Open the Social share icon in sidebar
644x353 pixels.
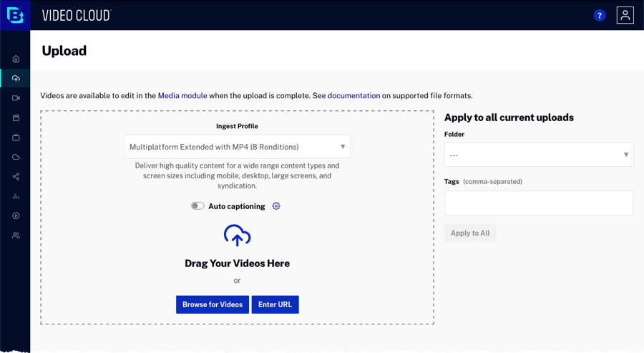point(16,176)
